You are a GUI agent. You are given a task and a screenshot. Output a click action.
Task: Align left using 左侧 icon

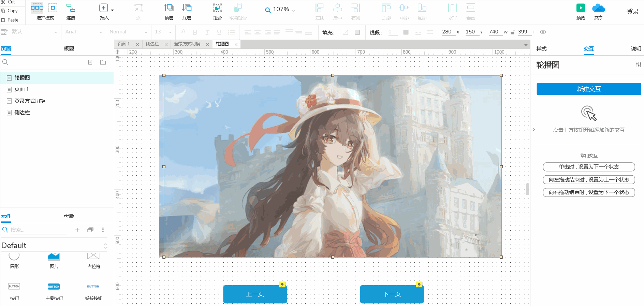(x=320, y=8)
